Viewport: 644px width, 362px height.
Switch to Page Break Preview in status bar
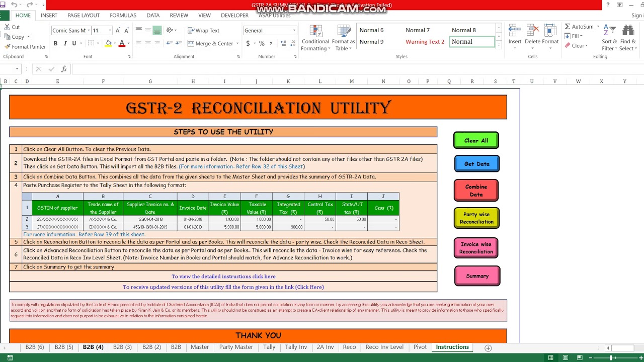pos(580,357)
